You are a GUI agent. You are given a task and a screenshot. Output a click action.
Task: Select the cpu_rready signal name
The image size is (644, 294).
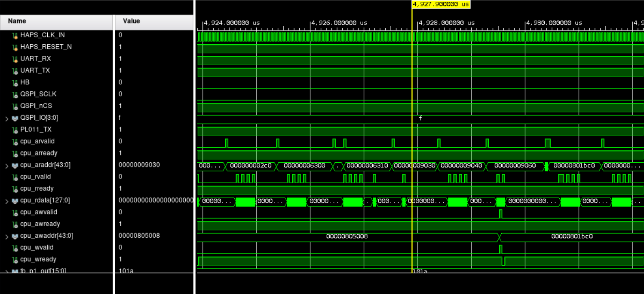pyautogui.click(x=37, y=188)
